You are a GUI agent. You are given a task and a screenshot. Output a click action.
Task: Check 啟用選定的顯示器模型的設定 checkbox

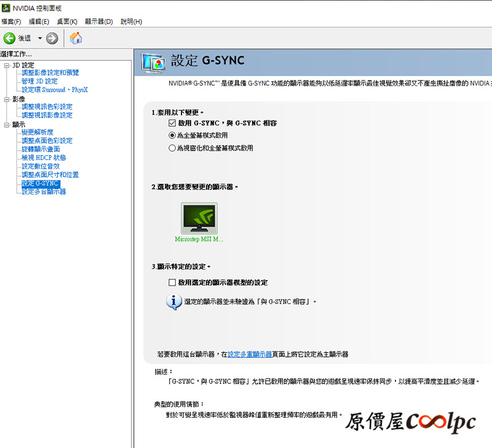click(172, 282)
